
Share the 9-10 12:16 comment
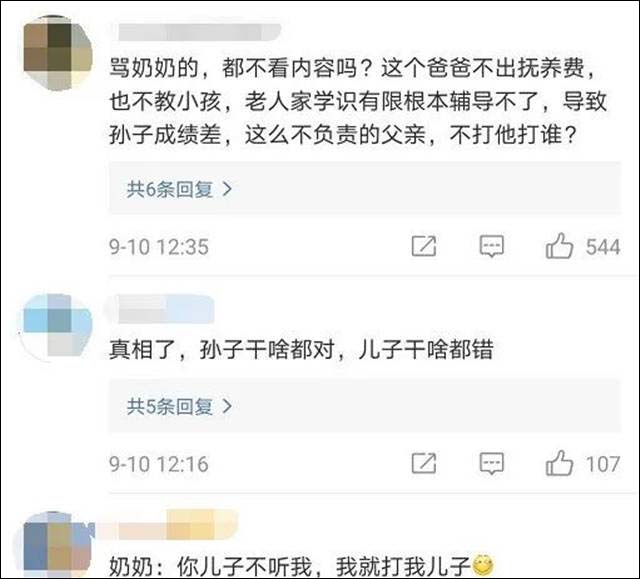[424, 463]
